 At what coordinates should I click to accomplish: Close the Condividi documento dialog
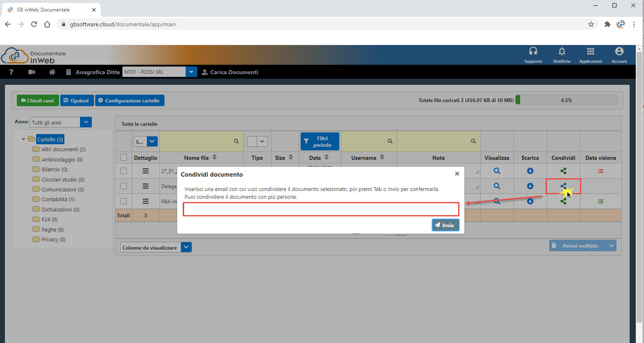point(457,174)
